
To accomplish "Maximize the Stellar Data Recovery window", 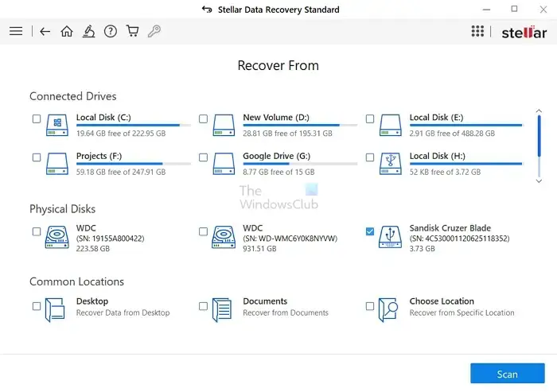I will 514,10.
